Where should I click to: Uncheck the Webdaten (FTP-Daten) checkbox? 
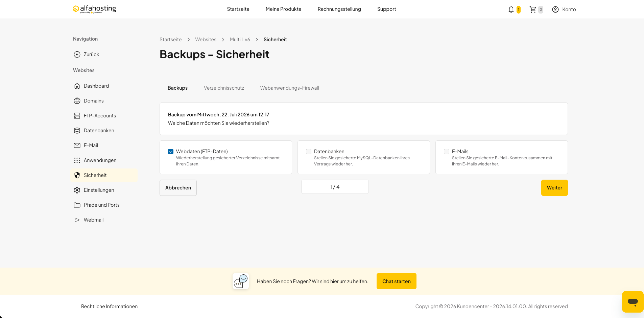[171, 152]
